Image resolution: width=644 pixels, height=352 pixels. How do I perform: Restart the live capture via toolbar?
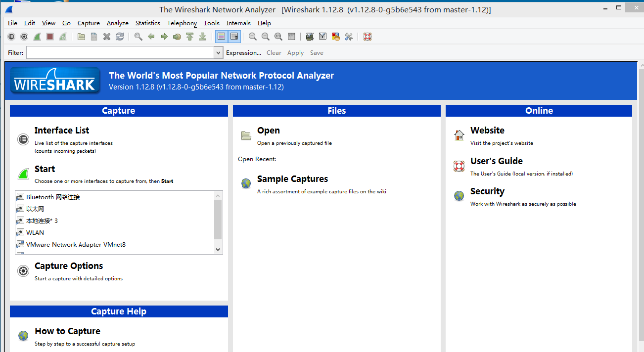[63, 37]
